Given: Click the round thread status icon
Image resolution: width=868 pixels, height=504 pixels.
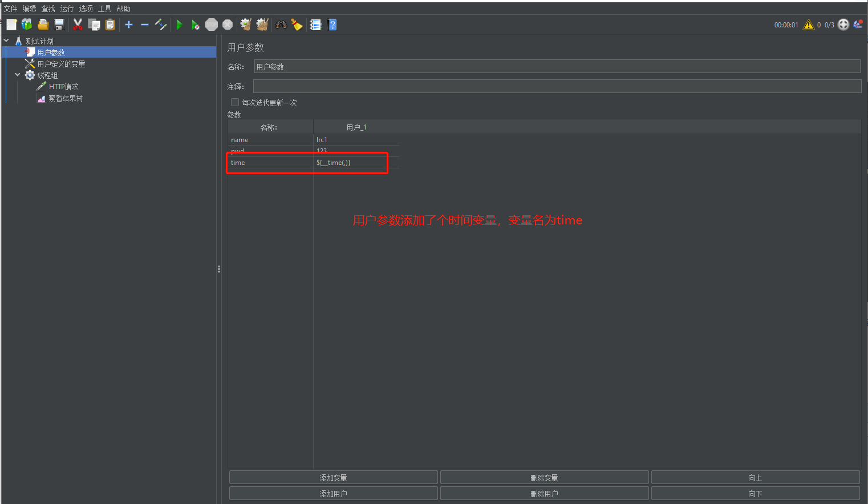Looking at the screenshot, I should [843, 25].
